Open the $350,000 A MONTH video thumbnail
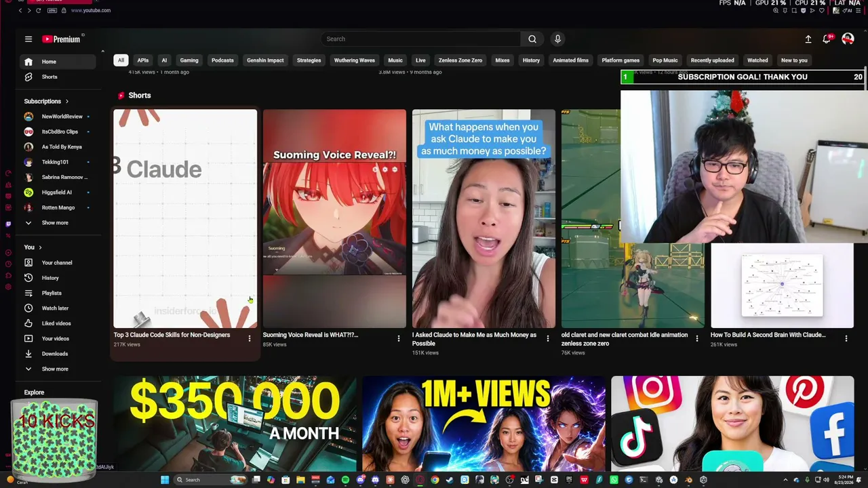868x488 pixels. tap(235, 424)
